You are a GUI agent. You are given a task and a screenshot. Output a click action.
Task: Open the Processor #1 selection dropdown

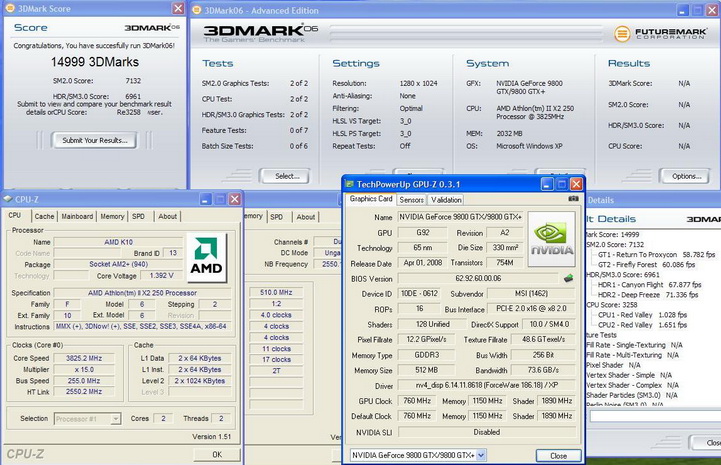point(116,419)
